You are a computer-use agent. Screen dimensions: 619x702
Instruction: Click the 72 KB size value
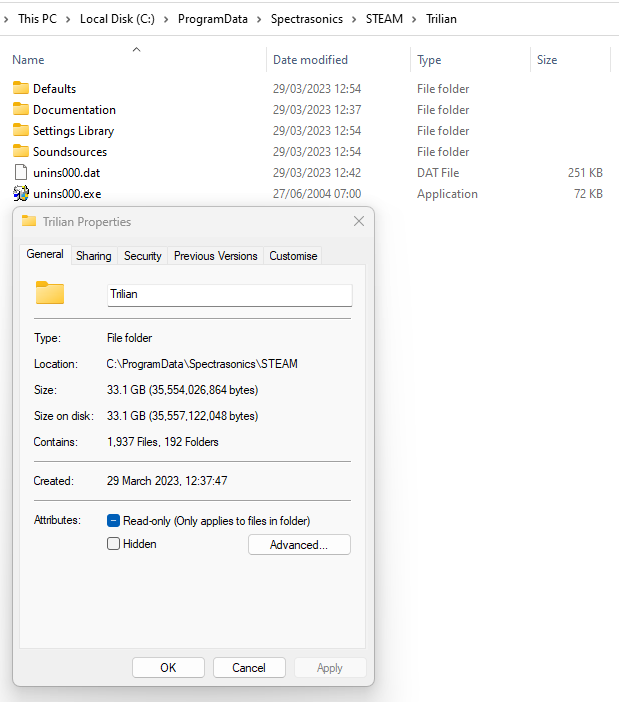[x=588, y=194]
